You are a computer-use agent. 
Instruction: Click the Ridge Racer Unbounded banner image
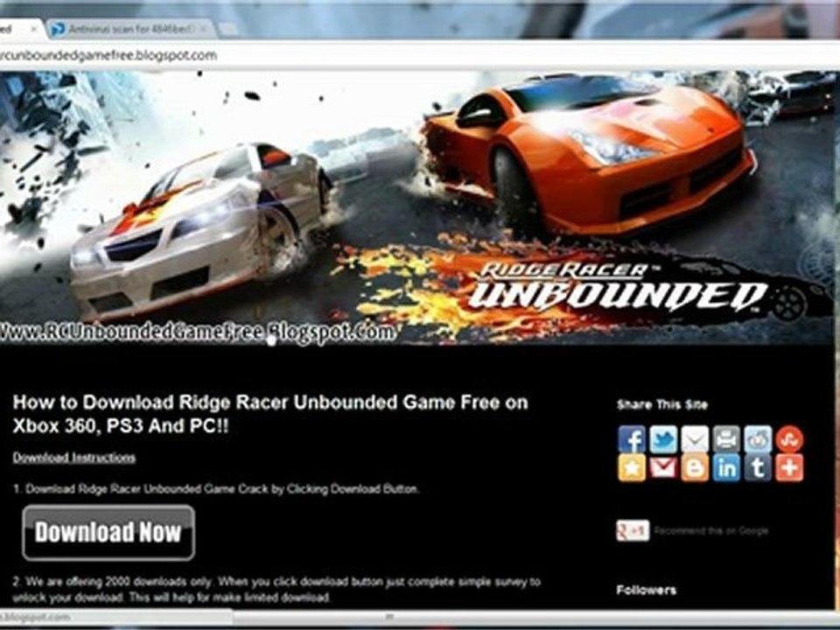(418, 208)
